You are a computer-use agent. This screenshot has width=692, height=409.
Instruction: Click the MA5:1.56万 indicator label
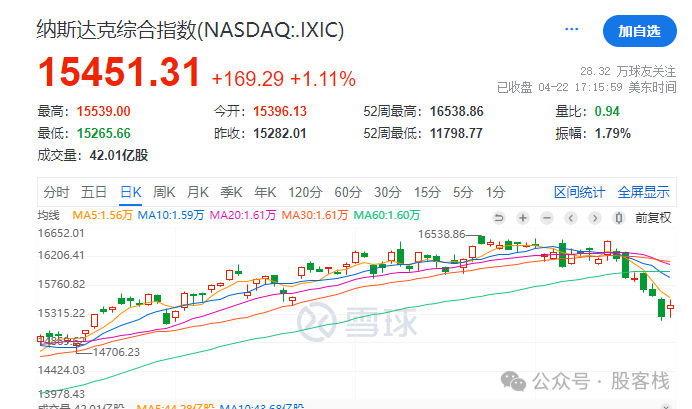[x=102, y=215]
